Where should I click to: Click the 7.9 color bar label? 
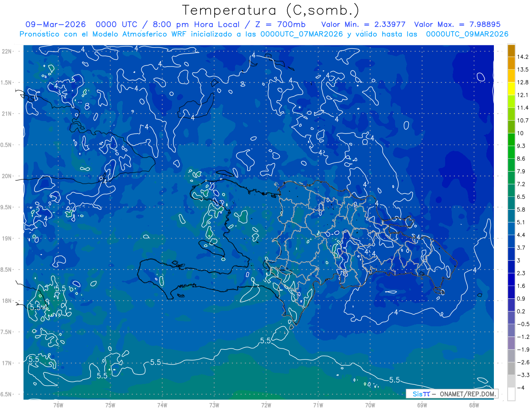(521, 172)
